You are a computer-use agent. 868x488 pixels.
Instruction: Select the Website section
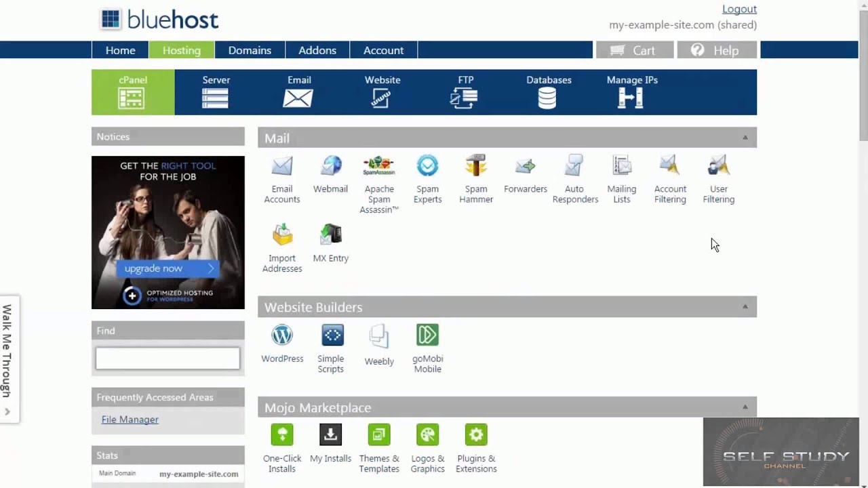coord(382,92)
